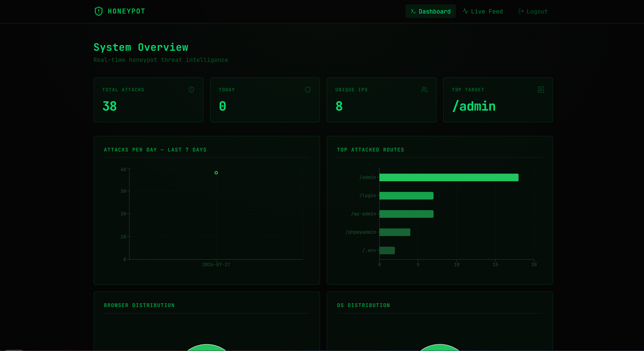Click the TODAY card label
The height and width of the screenshot is (351, 644).
[x=227, y=90]
